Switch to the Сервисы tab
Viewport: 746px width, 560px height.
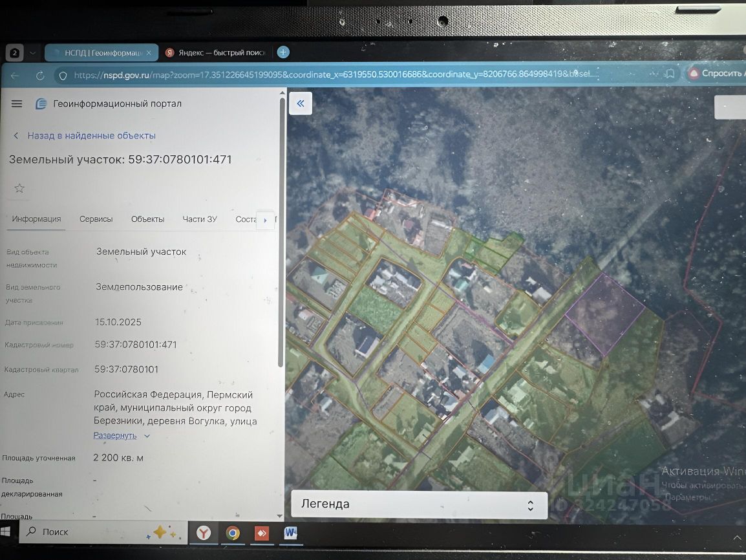click(96, 219)
